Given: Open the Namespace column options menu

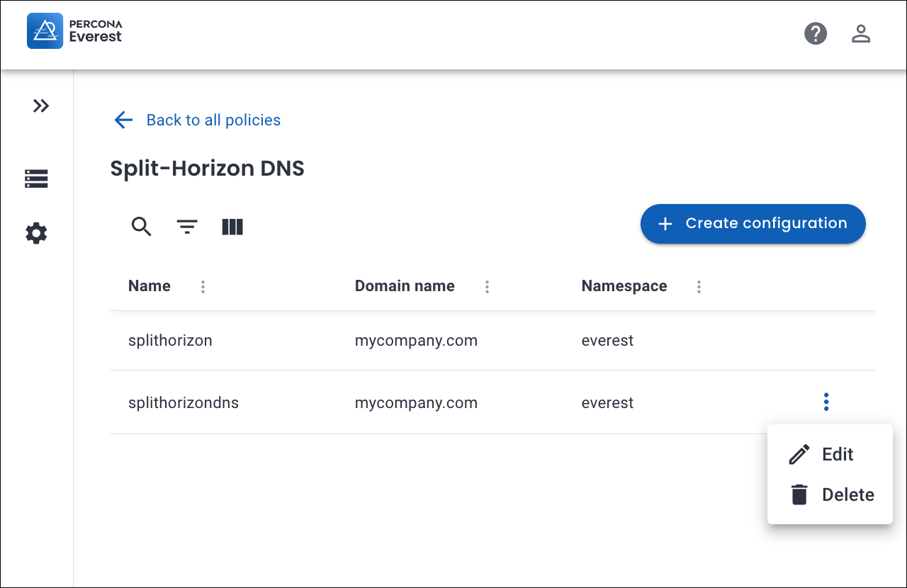Looking at the screenshot, I should click(699, 287).
